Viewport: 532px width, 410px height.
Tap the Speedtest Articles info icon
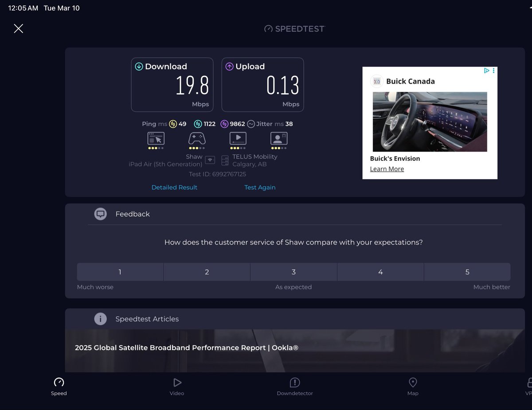(101, 319)
